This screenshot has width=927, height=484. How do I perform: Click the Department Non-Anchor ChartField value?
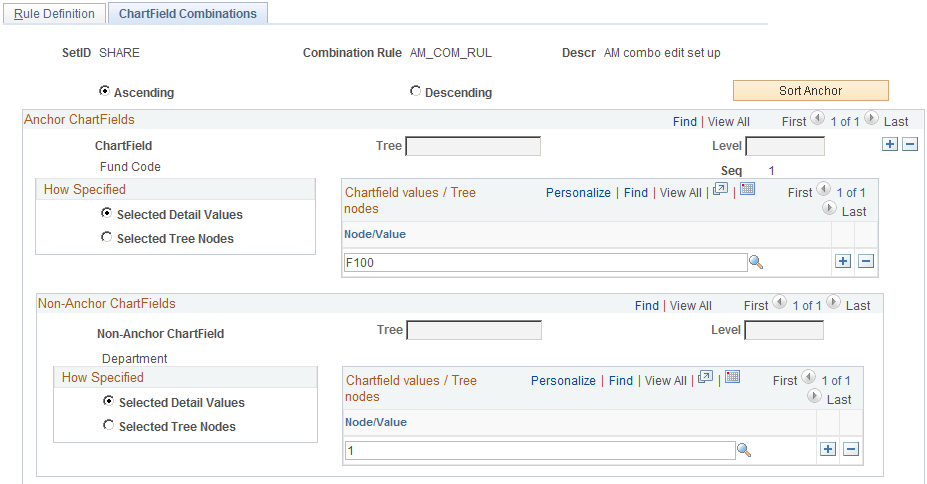(x=135, y=359)
